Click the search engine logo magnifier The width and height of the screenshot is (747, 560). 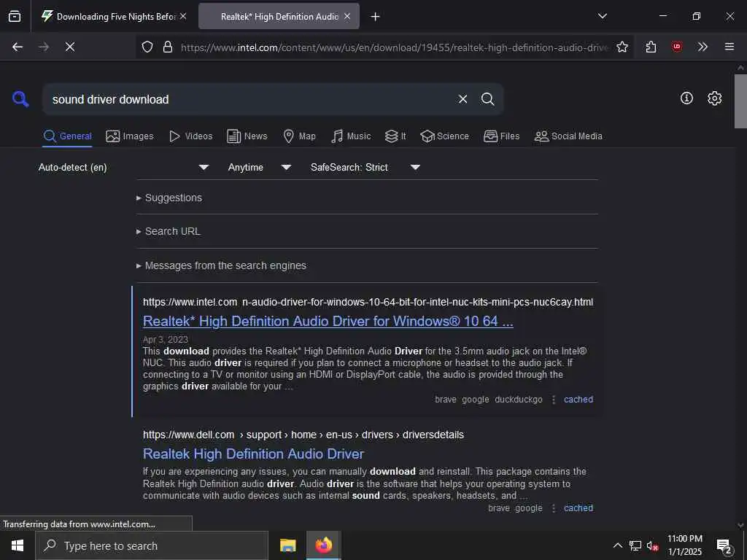click(x=20, y=99)
